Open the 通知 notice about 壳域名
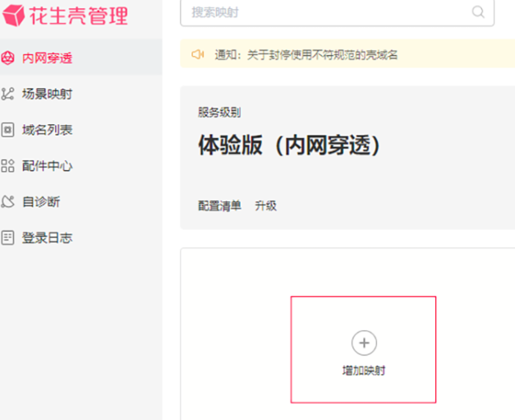The image size is (515, 420). 306,54
